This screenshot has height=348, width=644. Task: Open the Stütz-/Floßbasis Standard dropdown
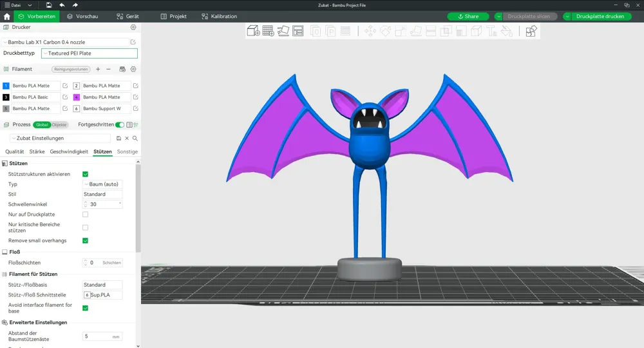(x=102, y=285)
